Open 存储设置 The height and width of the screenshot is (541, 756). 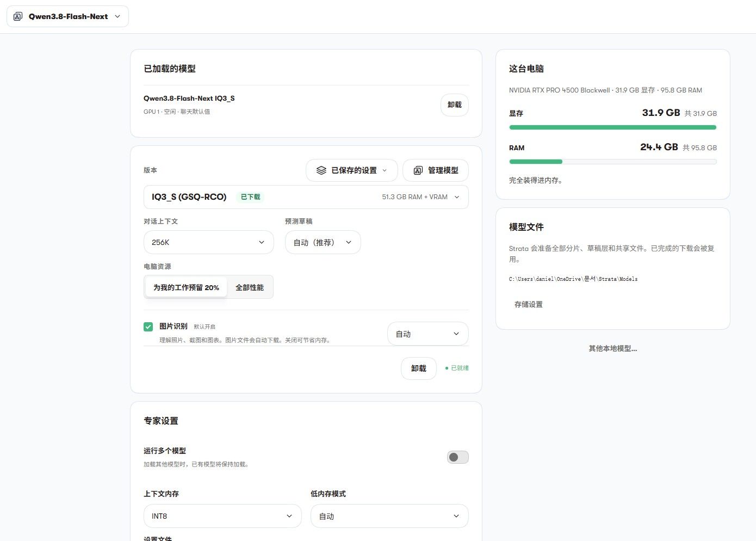click(x=528, y=304)
